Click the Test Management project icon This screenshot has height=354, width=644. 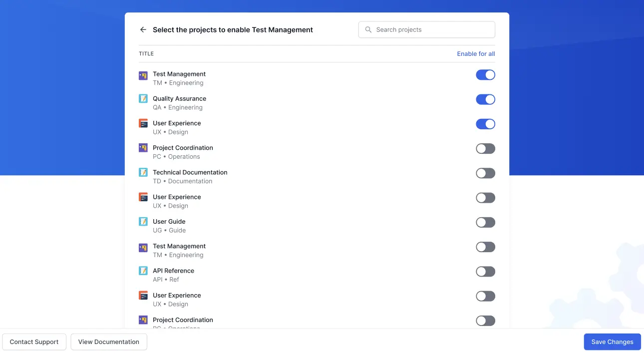143,77
